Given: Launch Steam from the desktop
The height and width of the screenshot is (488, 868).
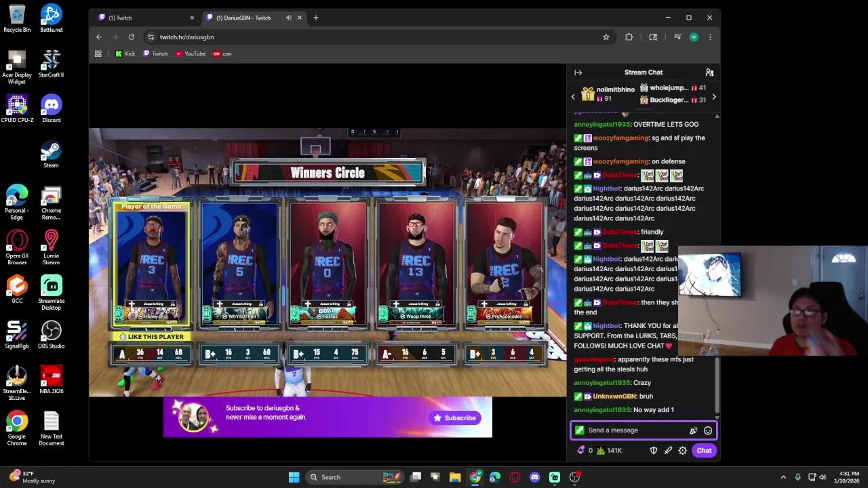Looking at the screenshot, I should pos(51,155).
